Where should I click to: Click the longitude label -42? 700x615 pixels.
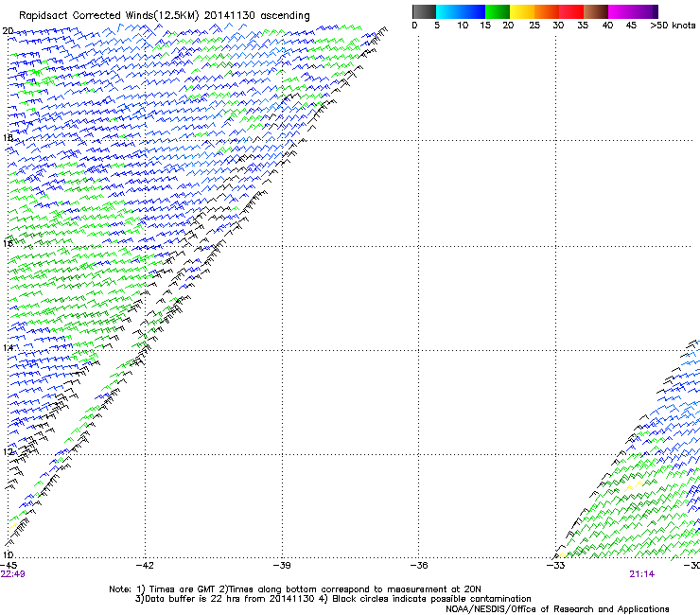145,566
